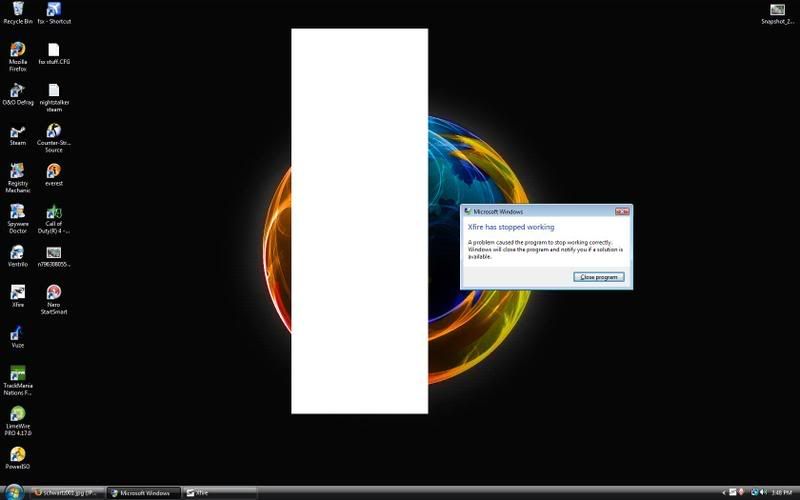
Task: Select the Call of Duty 4 desktop icon
Action: point(54,219)
